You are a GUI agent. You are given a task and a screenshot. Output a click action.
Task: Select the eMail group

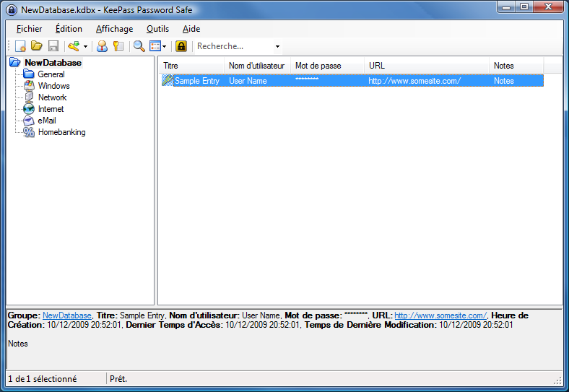pos(47,121)
